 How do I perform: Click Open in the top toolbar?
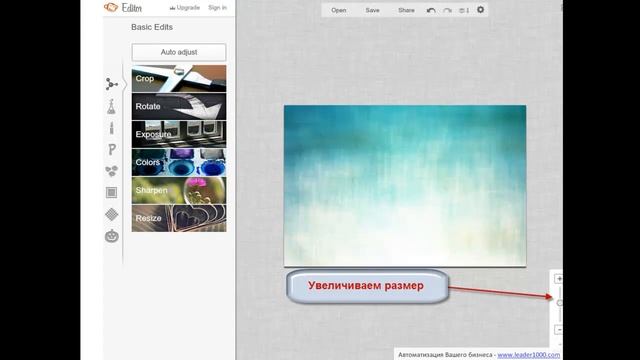[338, 10]
